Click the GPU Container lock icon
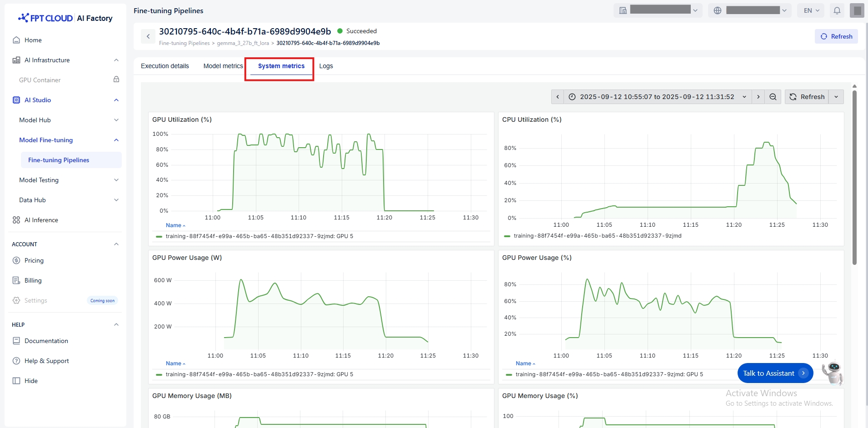The height and width of the screenshot is (428, 868). click(x=116, y=80)
